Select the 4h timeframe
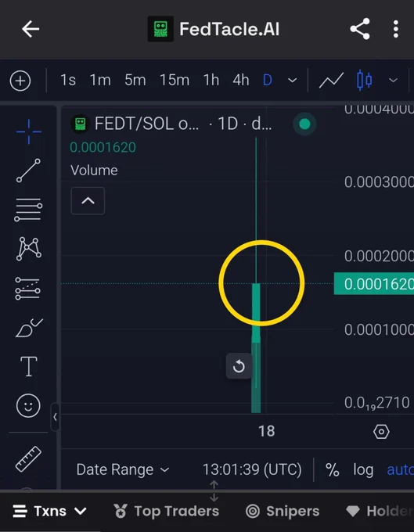The width and height of the screenshot is (414, 532). pyautogui.click(x=241, y=81)
